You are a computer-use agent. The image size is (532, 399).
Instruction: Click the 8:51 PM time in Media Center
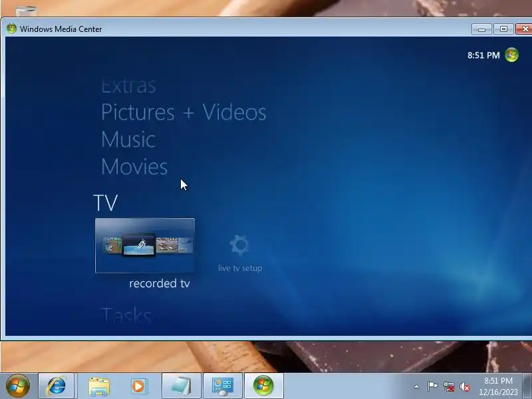(483, 55)
